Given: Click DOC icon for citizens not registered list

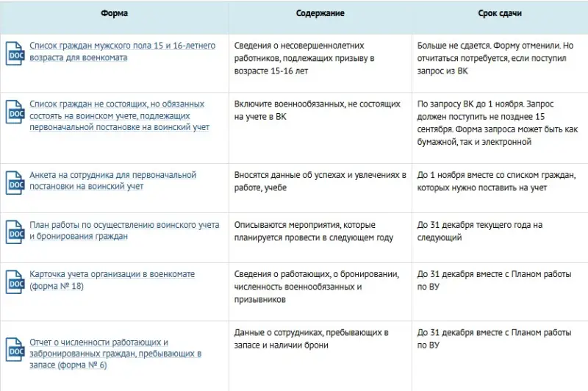Looking at the screenshot, I should tap(15, 115).
